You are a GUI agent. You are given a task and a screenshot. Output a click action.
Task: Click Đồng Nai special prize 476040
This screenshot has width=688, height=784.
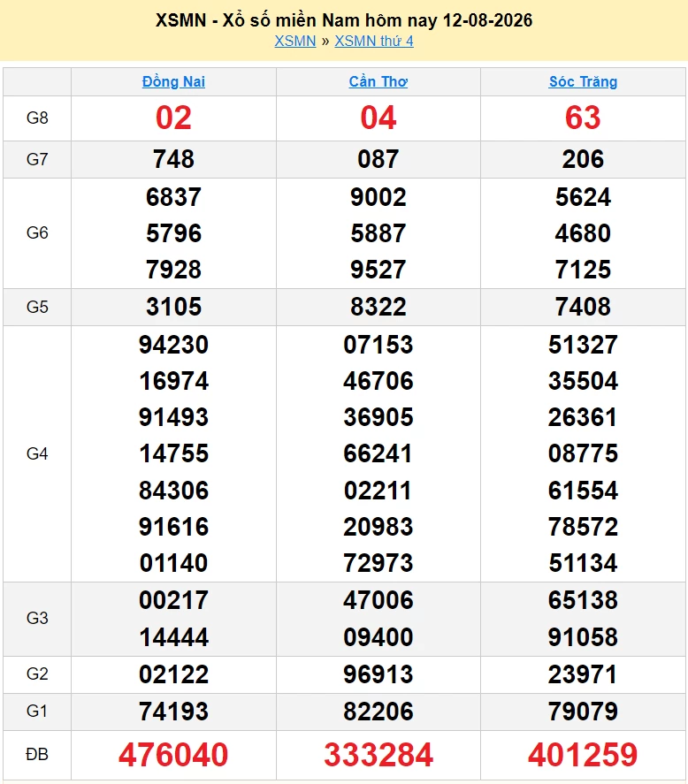173,755
